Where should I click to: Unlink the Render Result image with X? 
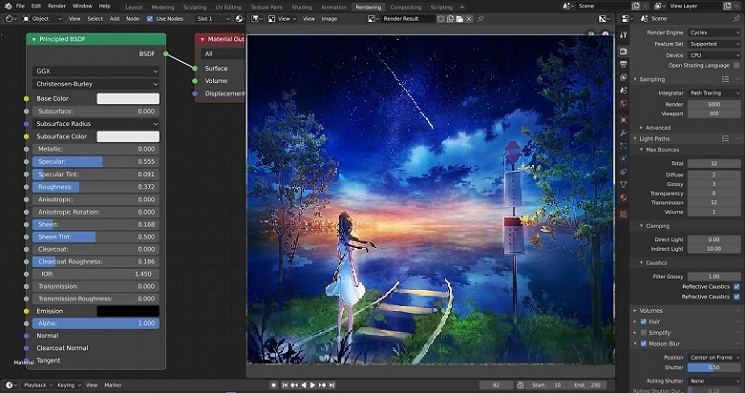pos(469,19)
